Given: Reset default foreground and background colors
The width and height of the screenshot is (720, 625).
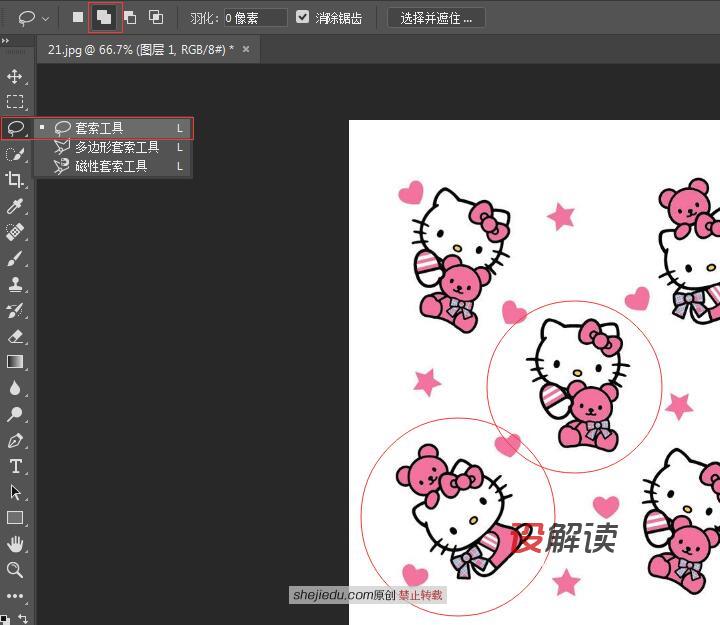Looking at the screenshot, I should pyautogui.click(x=5, y=619).
